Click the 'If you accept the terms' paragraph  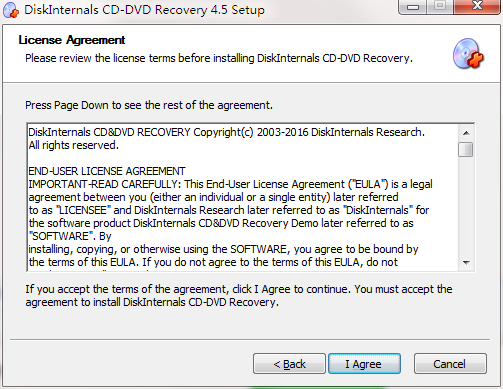pos(239,295)
